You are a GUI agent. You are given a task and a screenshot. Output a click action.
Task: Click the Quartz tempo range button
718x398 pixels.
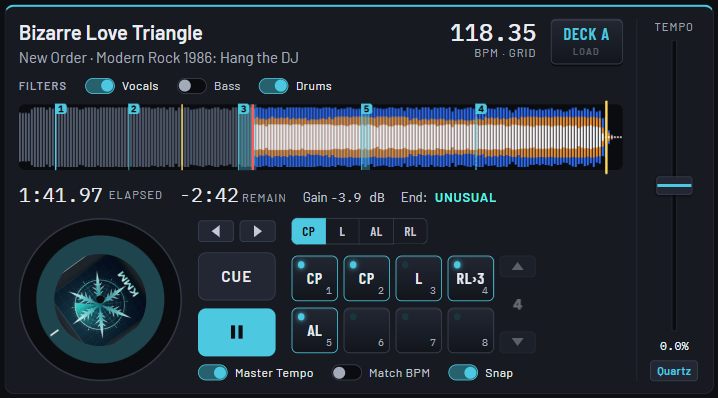(x=674, y=371)
